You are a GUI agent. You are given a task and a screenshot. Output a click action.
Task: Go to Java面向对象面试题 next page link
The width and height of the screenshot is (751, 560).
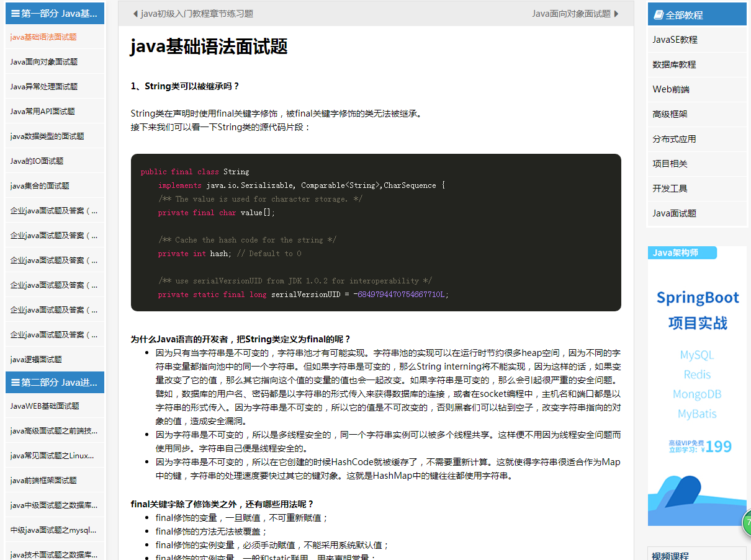571,14
